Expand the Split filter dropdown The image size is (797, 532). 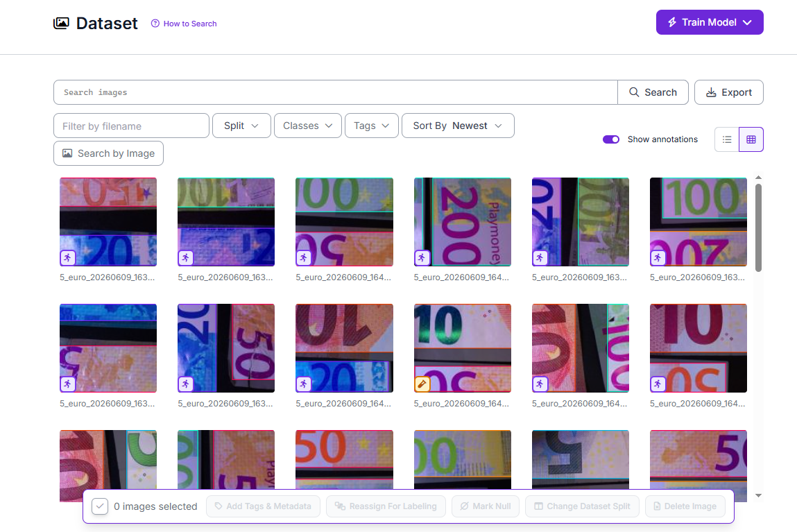pos(241,126)
